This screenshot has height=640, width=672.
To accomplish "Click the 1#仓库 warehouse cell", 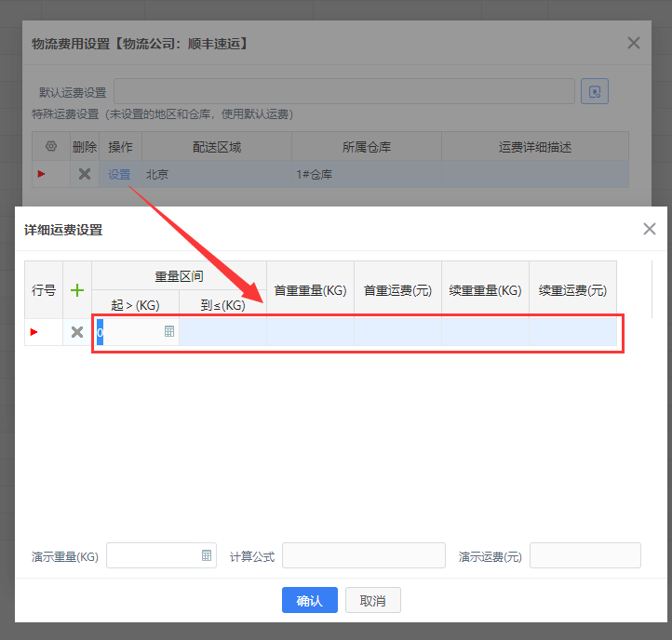I will (367, 174).
